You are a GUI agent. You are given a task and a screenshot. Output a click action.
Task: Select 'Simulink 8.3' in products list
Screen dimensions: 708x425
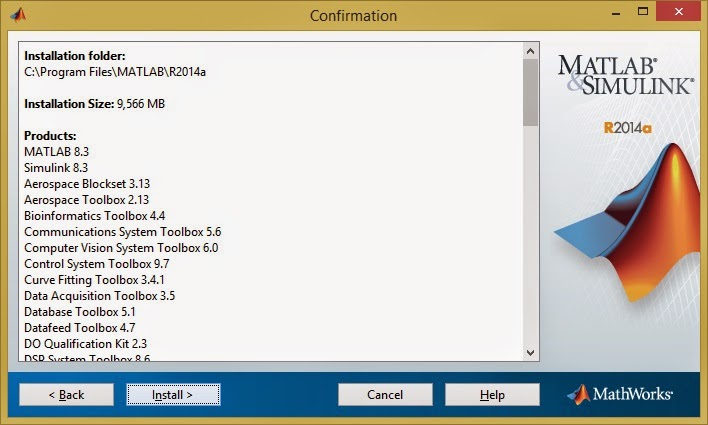click(56, 168)
